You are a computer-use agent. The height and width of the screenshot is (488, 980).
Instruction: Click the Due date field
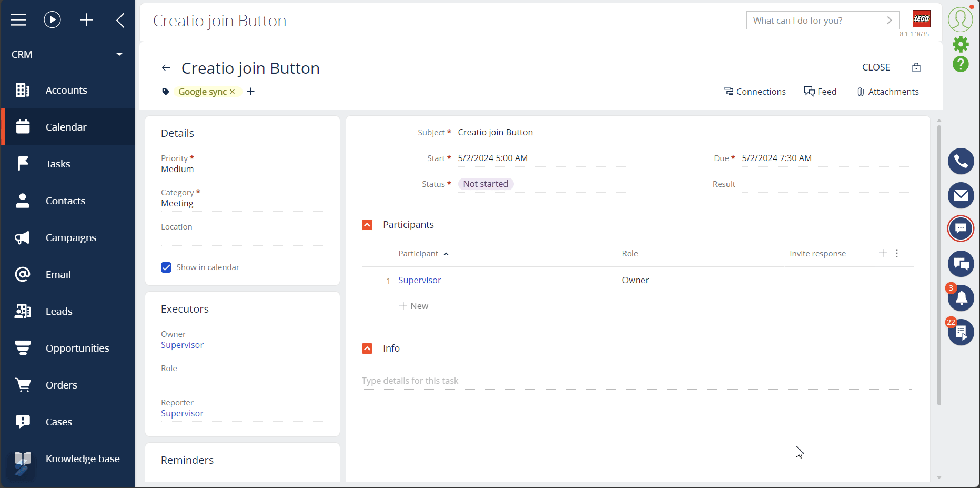click(827, 158)
